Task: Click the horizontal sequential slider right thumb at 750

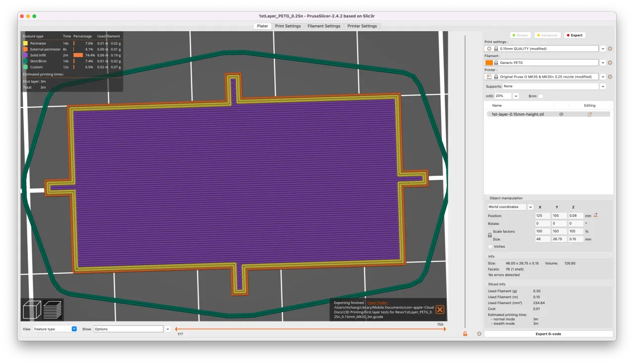Action: 444,329
